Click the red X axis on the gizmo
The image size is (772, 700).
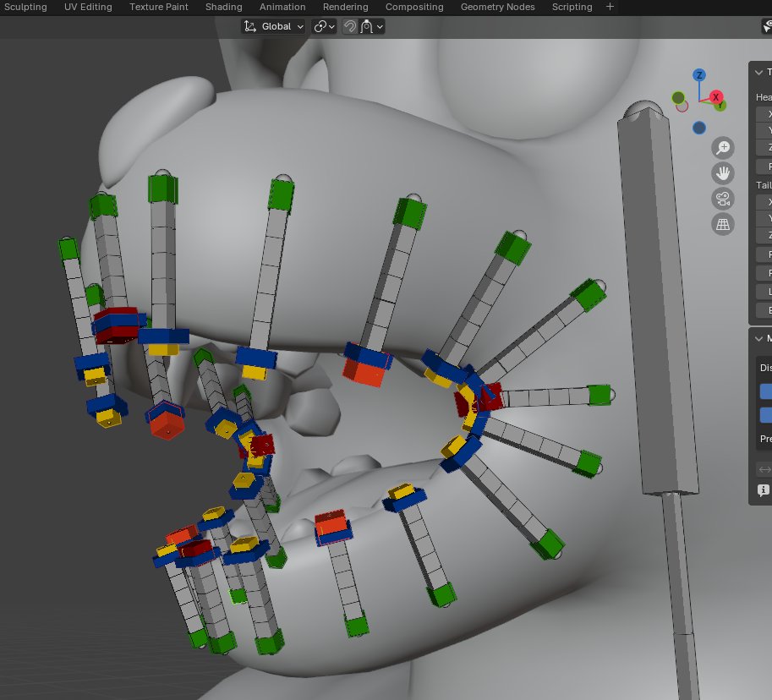coord(716,97)
